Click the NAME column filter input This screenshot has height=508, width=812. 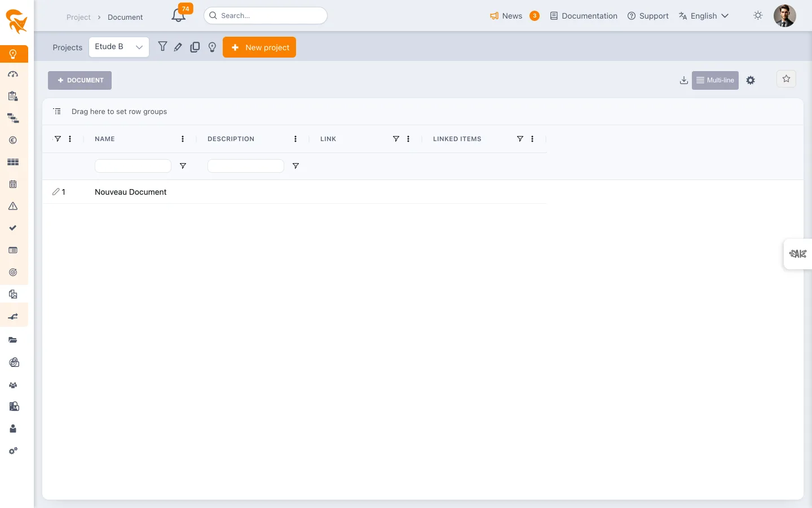tap(133, 166)
